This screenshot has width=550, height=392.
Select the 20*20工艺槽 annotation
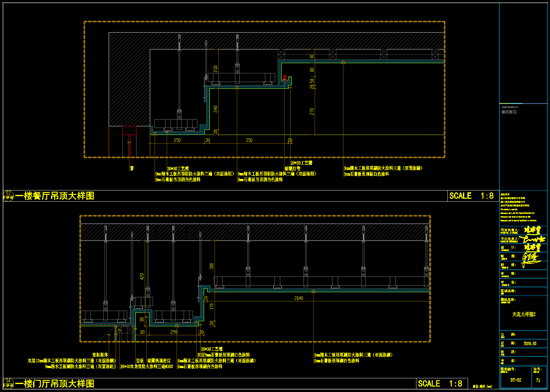pos(301,163)
